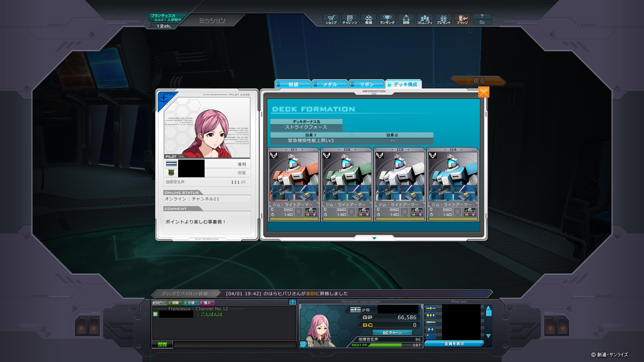Image resolution: width=644 pixels, height=362 pixels.
Task: Click the chat message input field
Action: [x=235, y=345]
